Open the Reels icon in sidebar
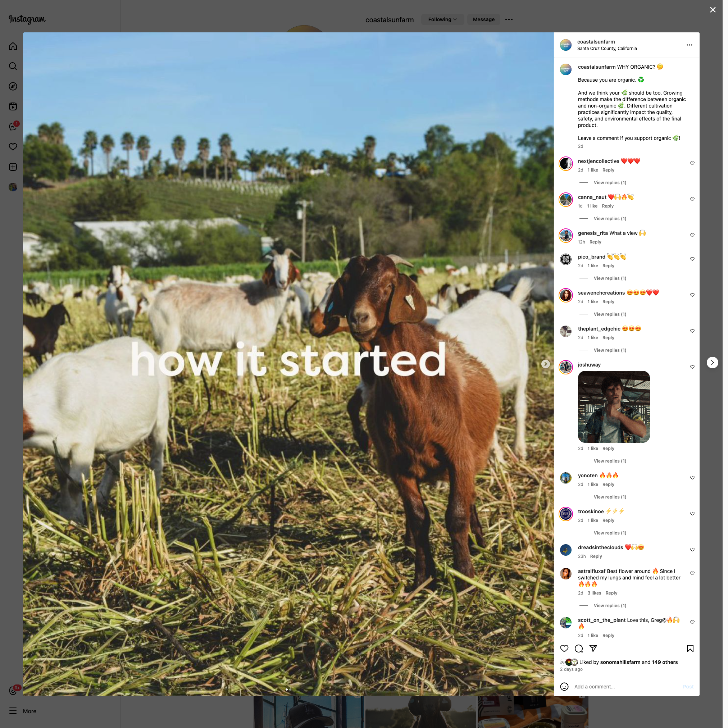728x728 pixels. tap(13, 106)
